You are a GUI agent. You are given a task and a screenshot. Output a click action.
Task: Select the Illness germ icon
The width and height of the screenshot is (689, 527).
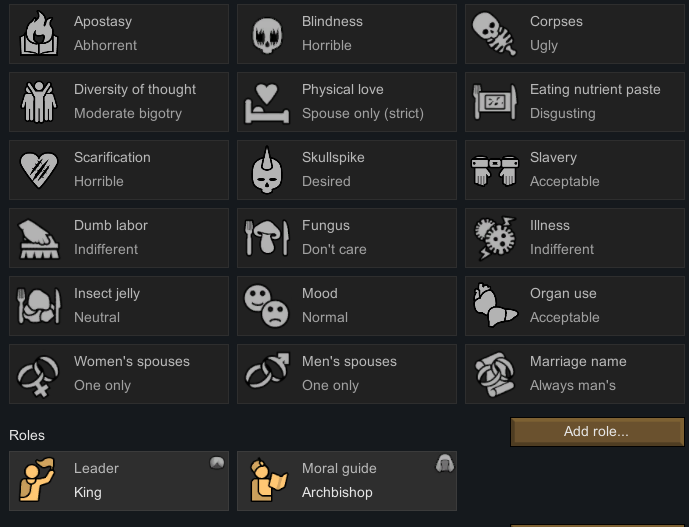tap(495, 238)
